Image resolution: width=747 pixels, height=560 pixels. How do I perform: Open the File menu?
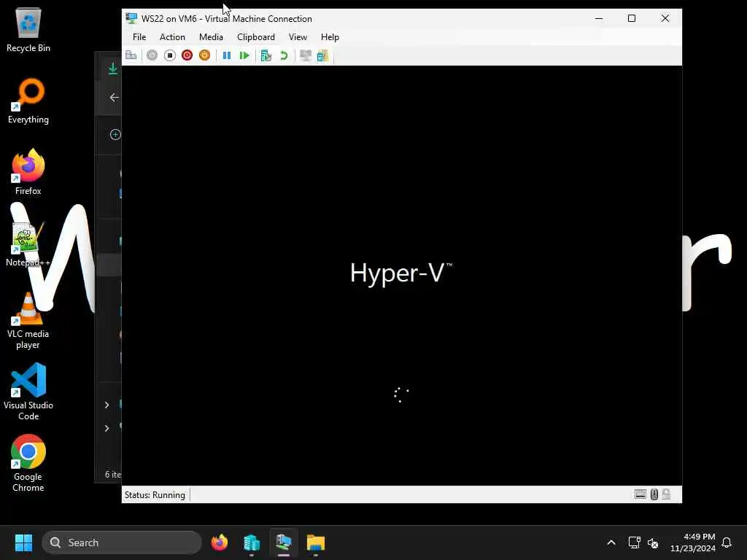[139, 37]
